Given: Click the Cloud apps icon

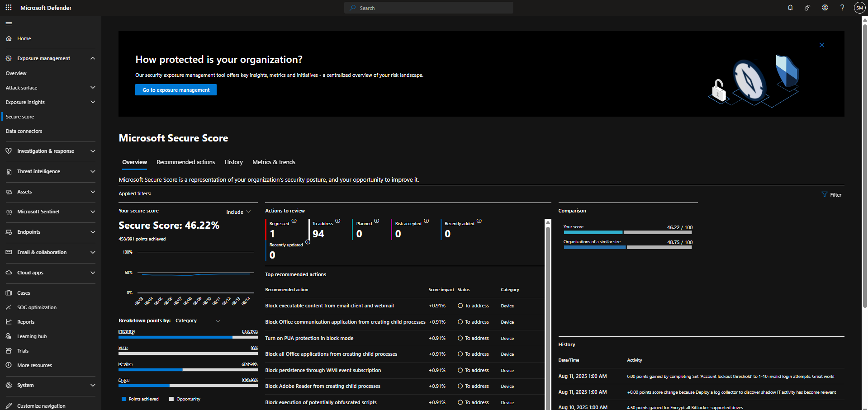Looking at the screenshot, I should (x=9, y=273).
